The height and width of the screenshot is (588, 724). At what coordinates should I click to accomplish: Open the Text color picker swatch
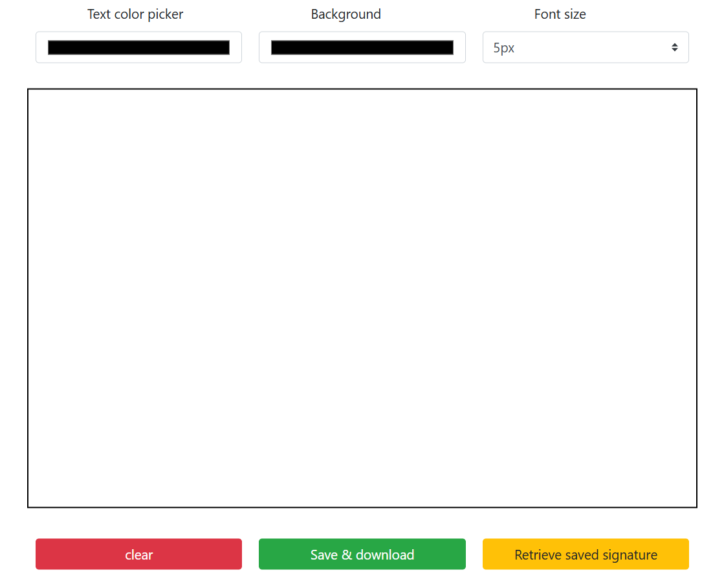tap(138, 47)
